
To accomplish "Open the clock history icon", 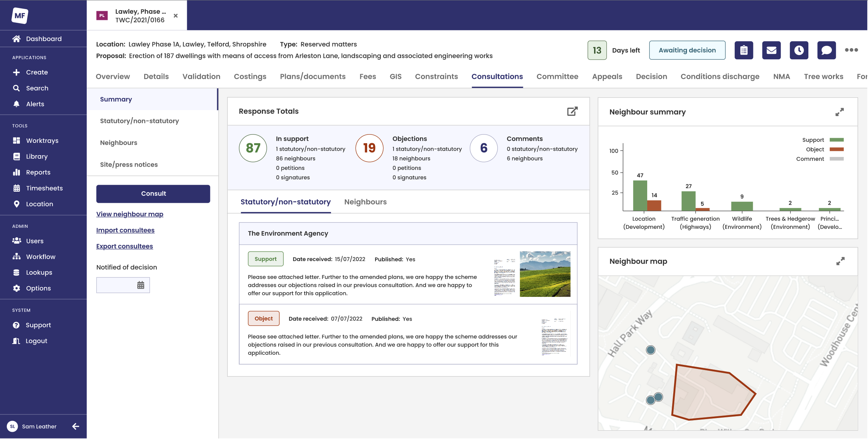I will click(799, 50).
